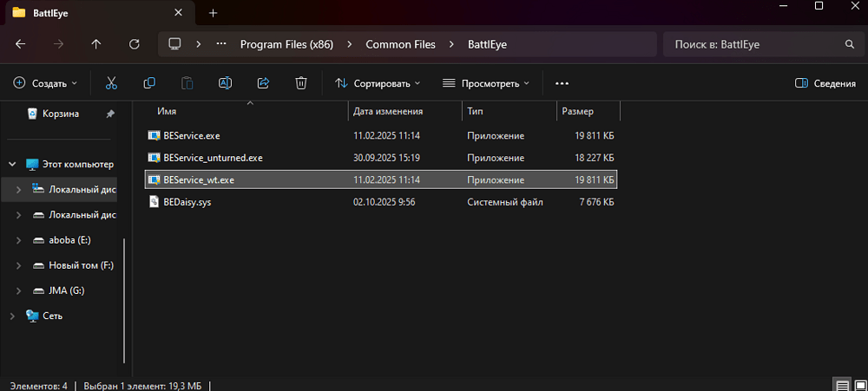Screen dimensions: 868x391
Task: Open the Сортировать dropdown
Action: pos(378,83)
